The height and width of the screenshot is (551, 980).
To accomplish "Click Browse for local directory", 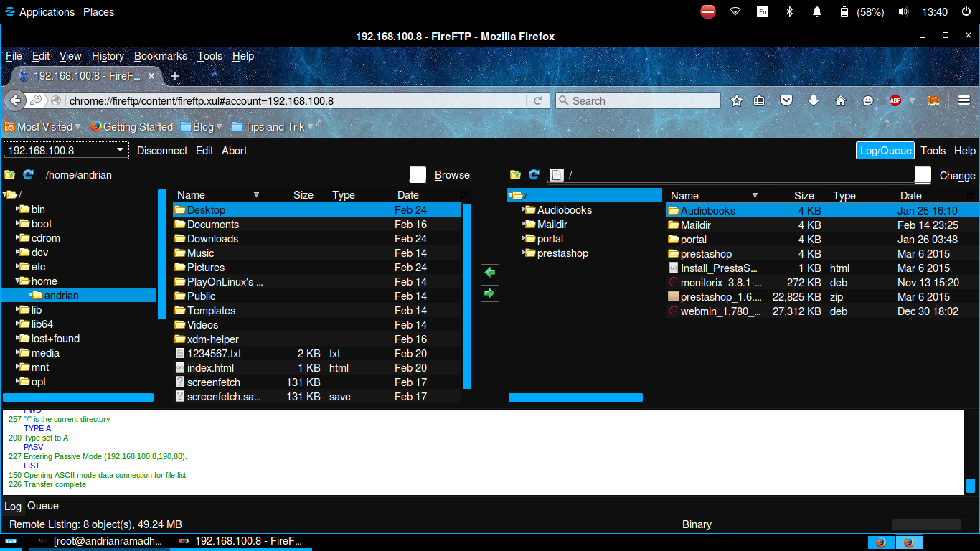I will coord(452,175).
